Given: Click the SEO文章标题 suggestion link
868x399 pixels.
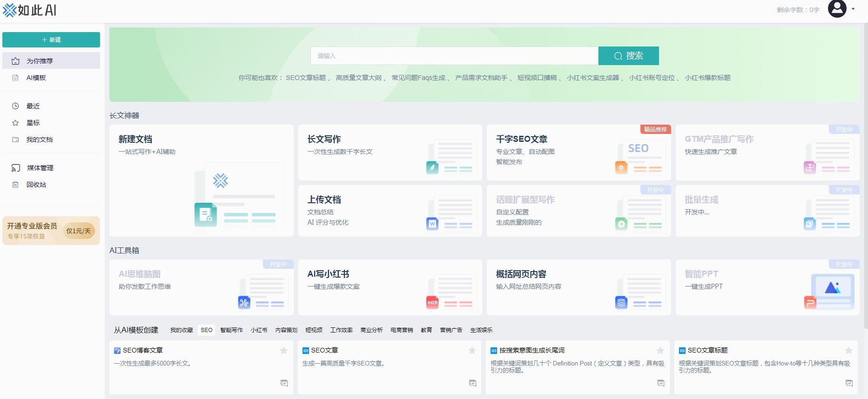Looking at the screenshot, I should coord(306,78).
